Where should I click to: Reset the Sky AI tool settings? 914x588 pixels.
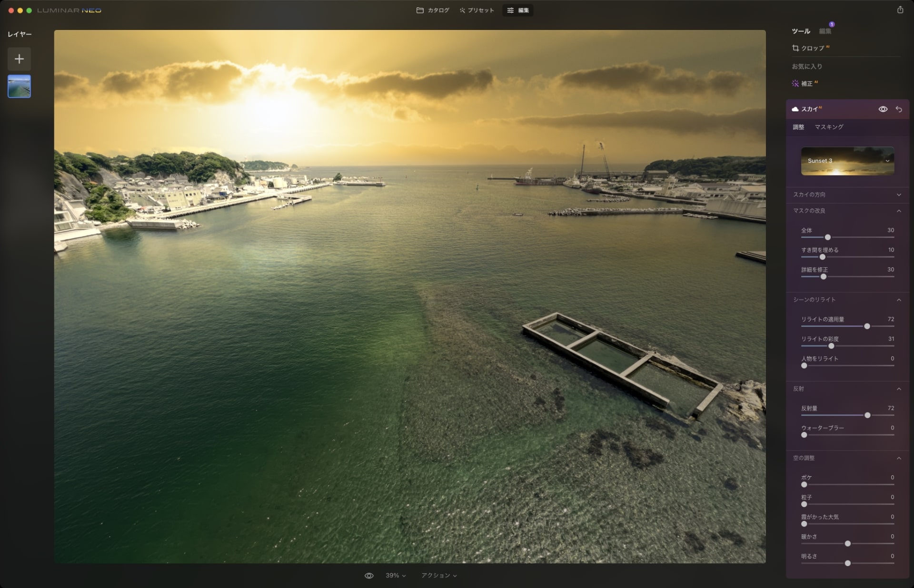pos(899,109)
